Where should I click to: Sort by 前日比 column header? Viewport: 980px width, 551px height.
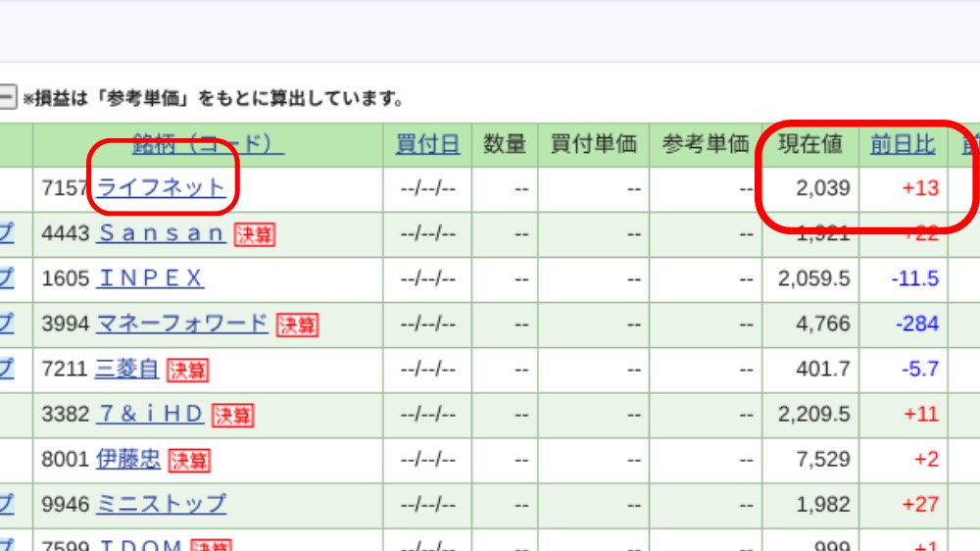pyautogui.click(x=903, y=144)
